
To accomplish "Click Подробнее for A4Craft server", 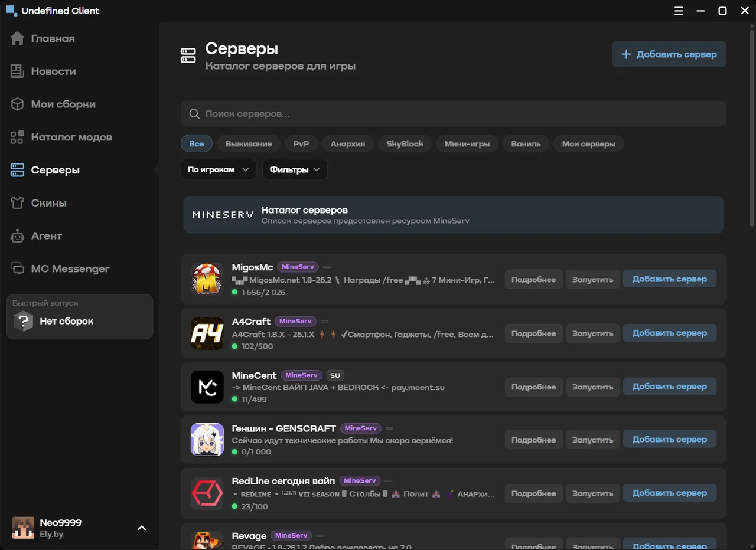I will pos(533,333).
